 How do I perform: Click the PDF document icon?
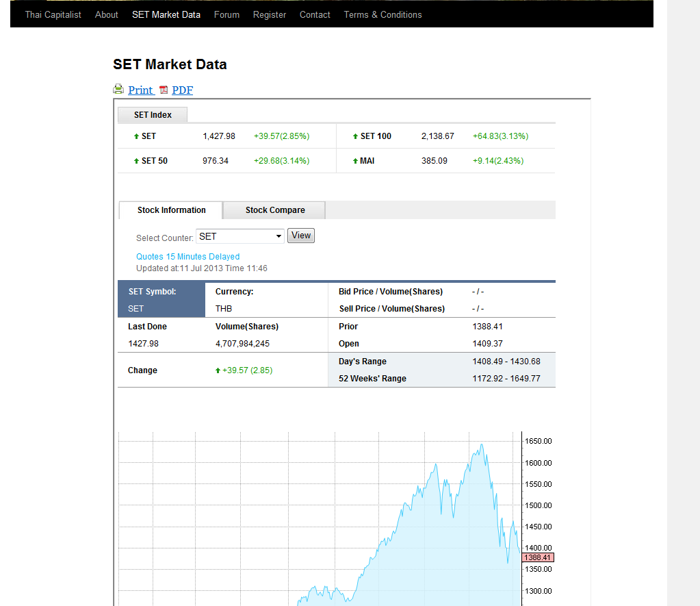[x=164, y=90]
